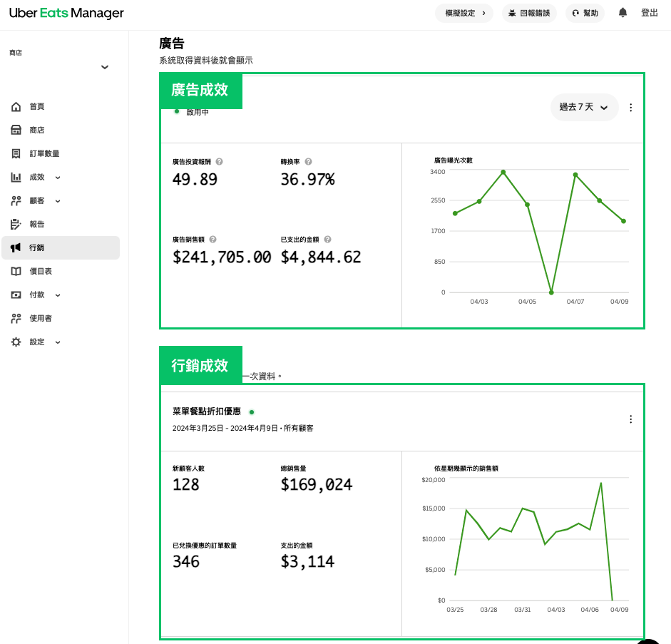This screenshot has width=671, height=644.
Task: Click the info icon next to 轉換率
Action: pos(308,162)
